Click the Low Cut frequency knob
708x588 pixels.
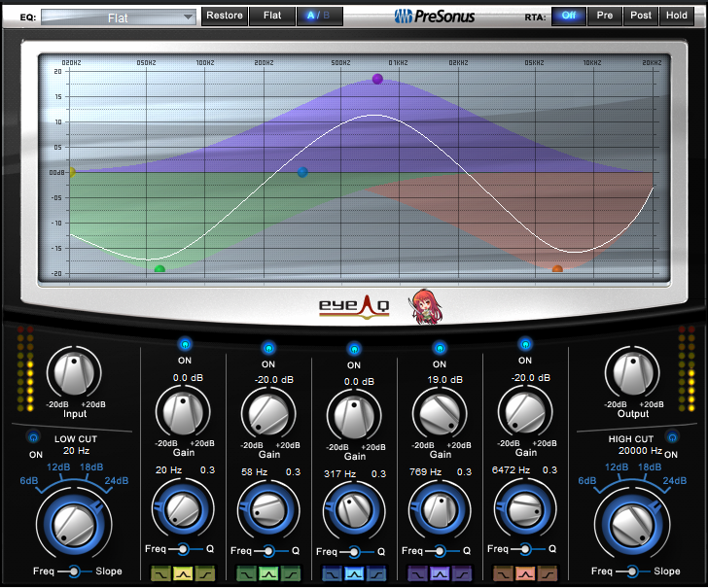[74, 525]
